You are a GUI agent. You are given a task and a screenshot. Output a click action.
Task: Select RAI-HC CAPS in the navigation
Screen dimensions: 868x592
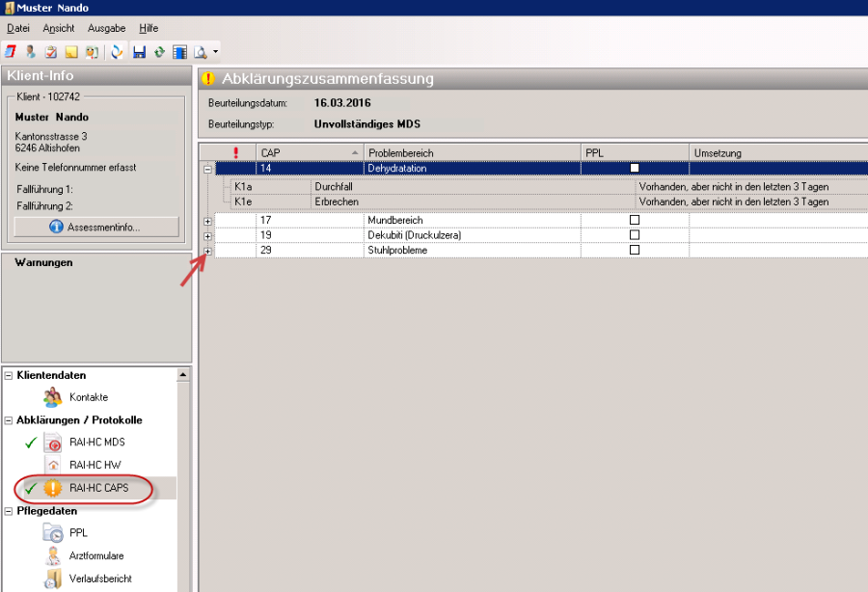[98, 488]
